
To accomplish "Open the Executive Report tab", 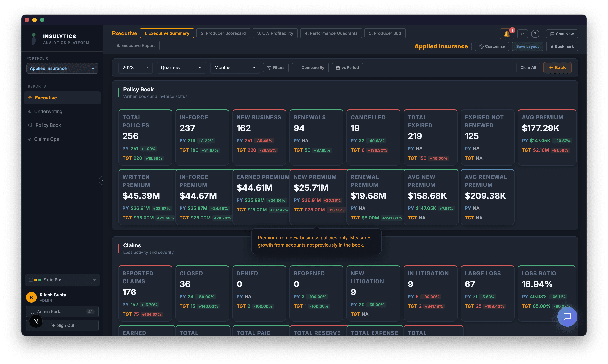I will (x=136, y=46).
